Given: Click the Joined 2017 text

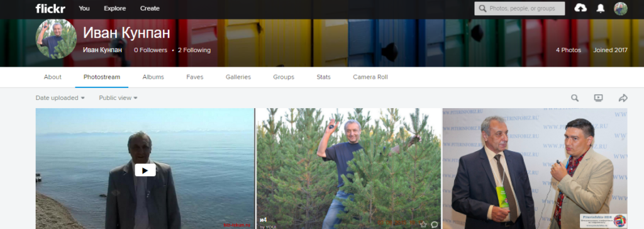Looking at the screenshot, I should click(x=610, y=50).
